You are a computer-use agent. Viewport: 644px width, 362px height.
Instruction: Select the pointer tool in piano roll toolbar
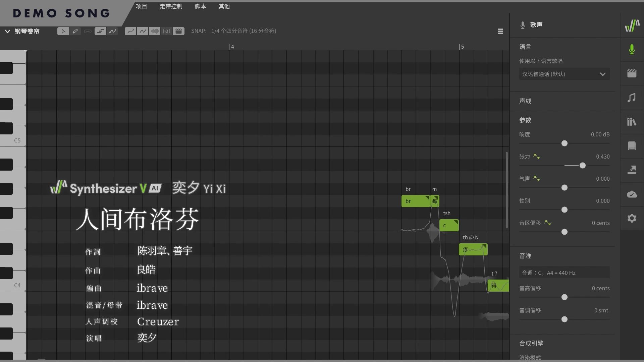pyautogui.click(x=63, y=31)
